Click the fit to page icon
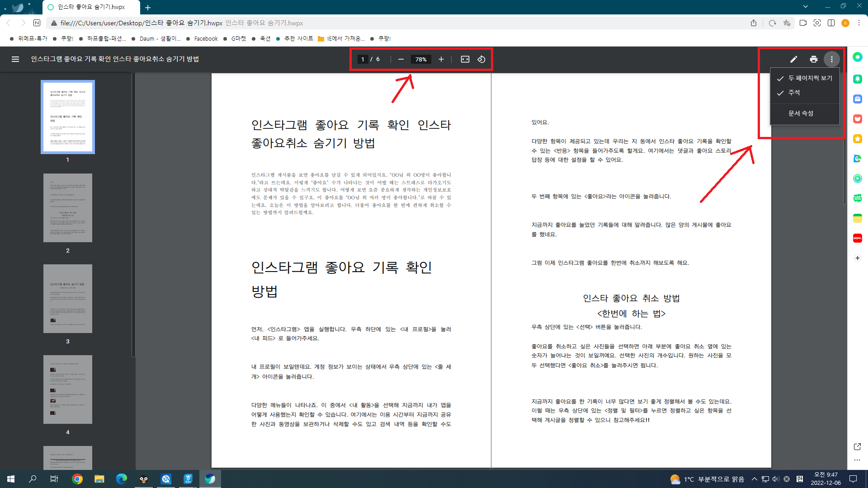Screen dimensions: 868x488 [x=465, y=59]
